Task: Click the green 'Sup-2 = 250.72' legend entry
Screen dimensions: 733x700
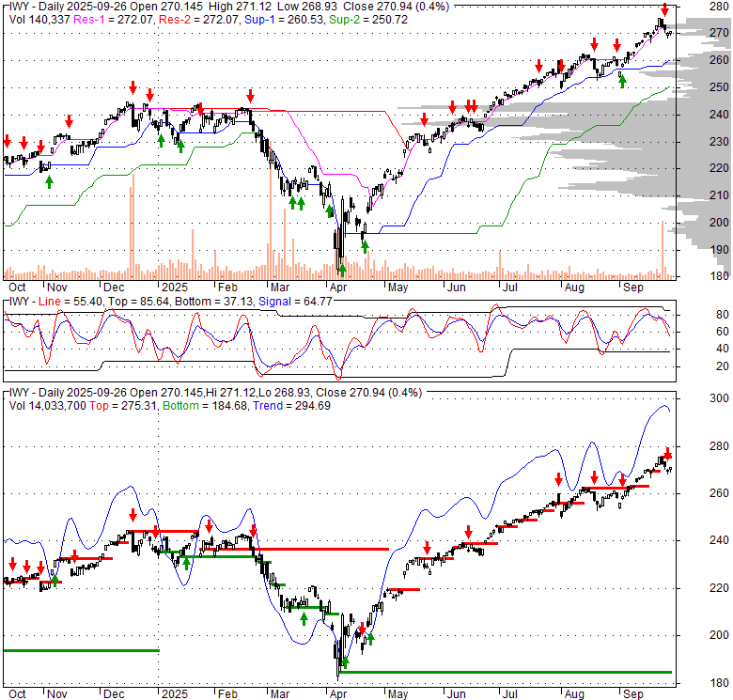Action: point(368,20)
